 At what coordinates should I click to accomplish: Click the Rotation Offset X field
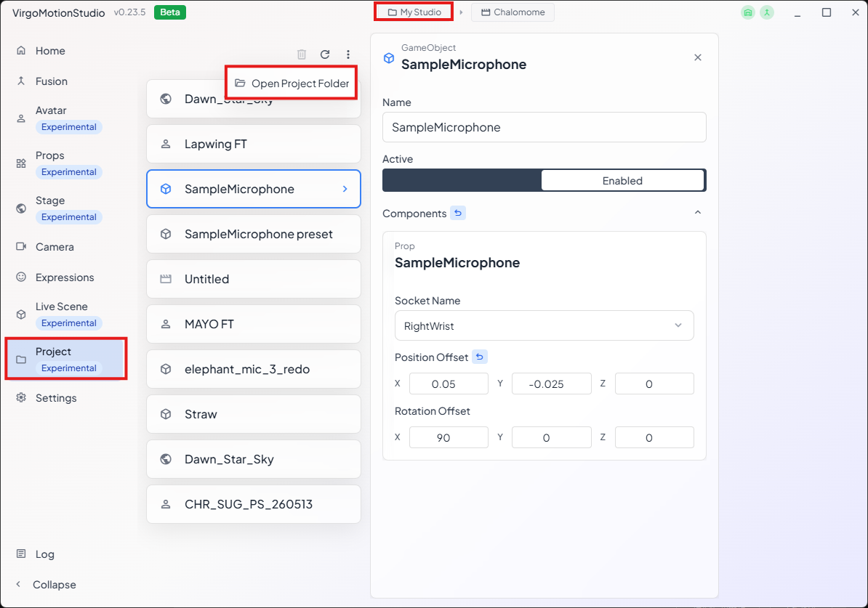[x=449, y=437]
